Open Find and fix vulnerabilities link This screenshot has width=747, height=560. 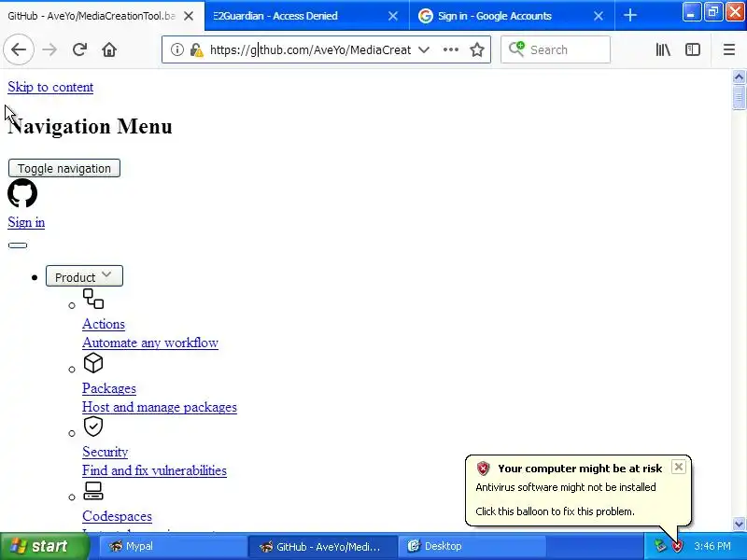click(x=154, y=470)
